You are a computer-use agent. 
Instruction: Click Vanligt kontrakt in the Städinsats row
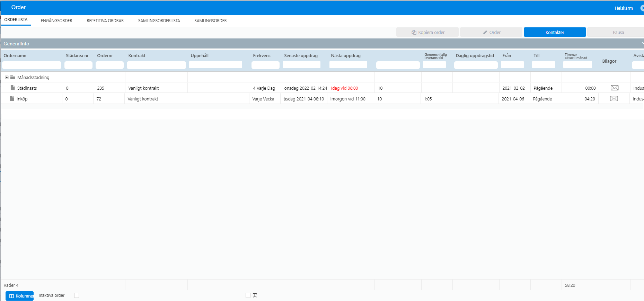point(143,88)
